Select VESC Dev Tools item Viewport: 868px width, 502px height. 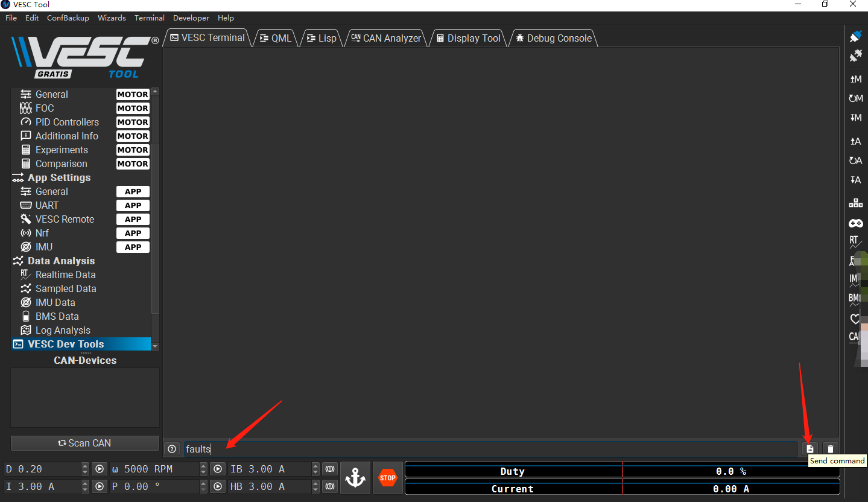[x=81, y=344]
